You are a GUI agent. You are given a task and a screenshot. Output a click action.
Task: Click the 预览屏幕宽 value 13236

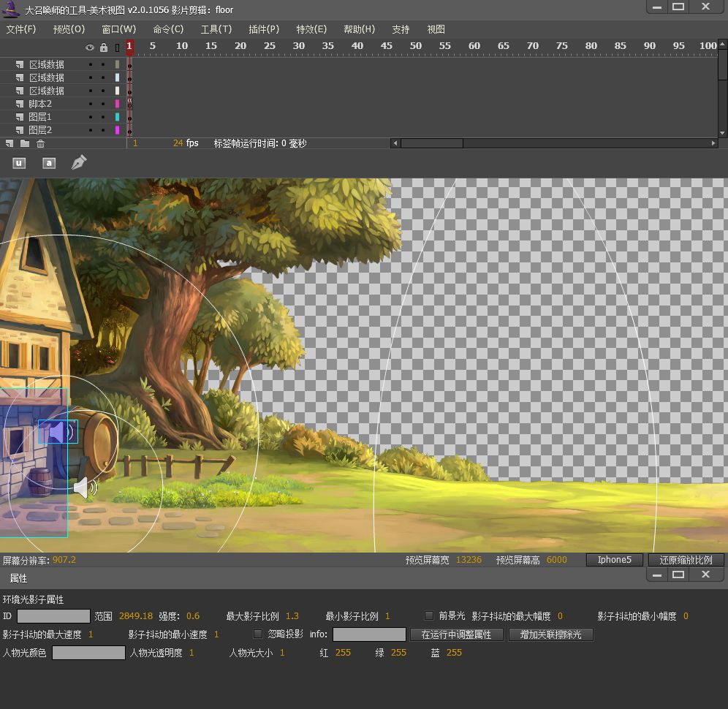point(469,559)
